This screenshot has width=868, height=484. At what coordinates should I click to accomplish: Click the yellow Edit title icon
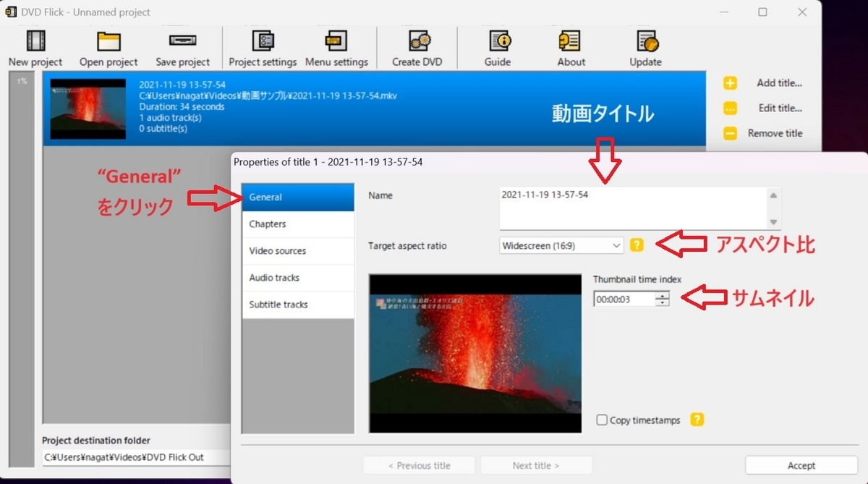(x=731, y=109)
